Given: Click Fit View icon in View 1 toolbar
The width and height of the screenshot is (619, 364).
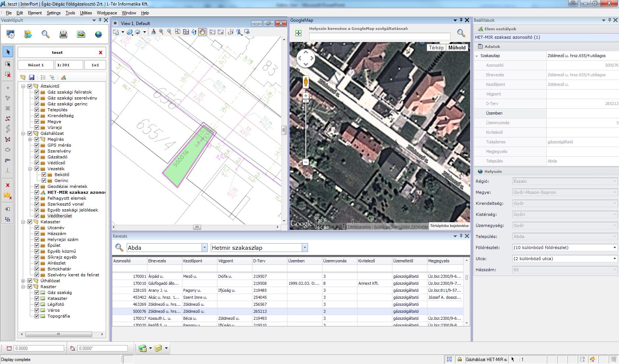Looking at the screenshot, I should tap(186, 32).
